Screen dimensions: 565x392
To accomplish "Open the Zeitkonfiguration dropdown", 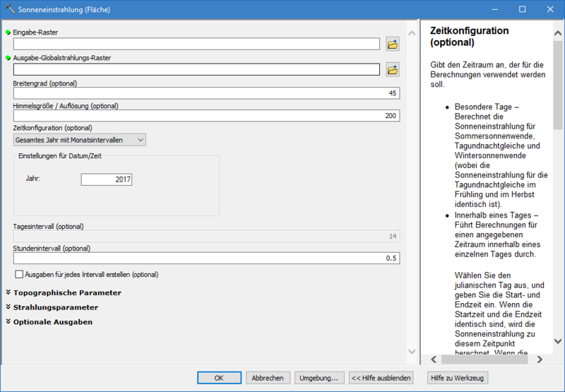I will point(80,140).
